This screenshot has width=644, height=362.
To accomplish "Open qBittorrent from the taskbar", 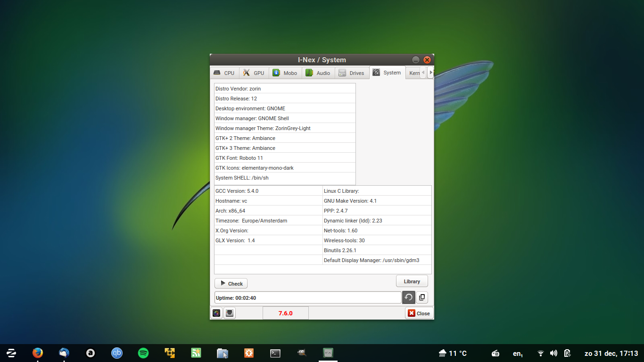I will point(117,353).
